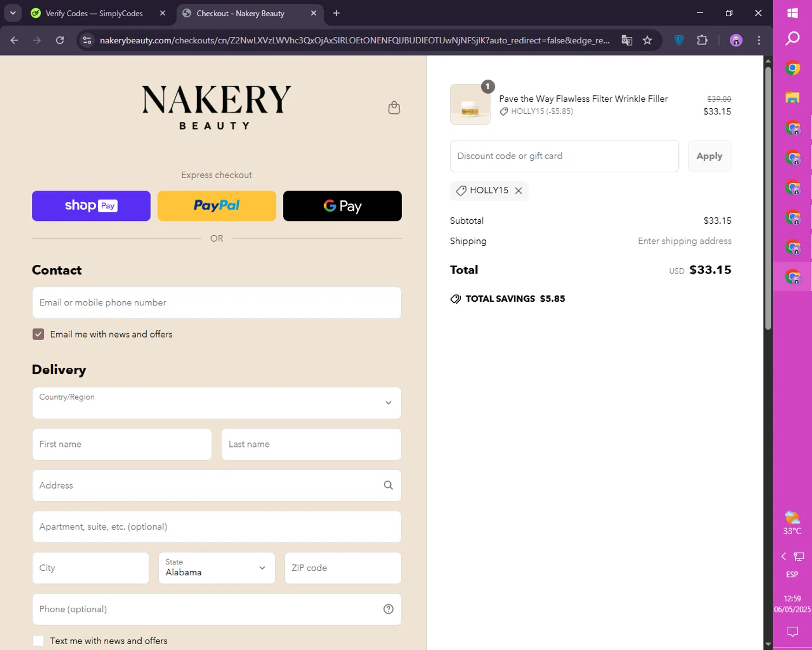This screenshot has height=650, width=812.
Task: Toggle Email me with news and offers
Action: point(38,334)
